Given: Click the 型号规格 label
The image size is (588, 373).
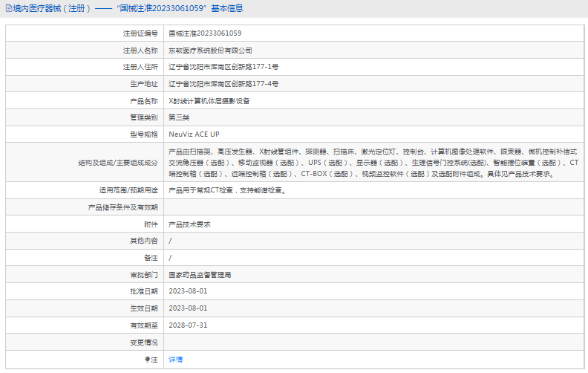Looking at the screenshot, I should pyautogui.click(x=144, y=134).
